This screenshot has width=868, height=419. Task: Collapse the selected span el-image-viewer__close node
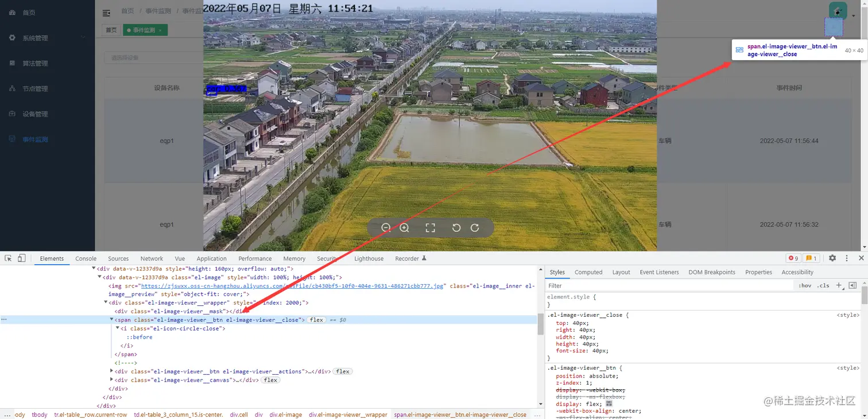pyautogui.click(x=112, y=319)
